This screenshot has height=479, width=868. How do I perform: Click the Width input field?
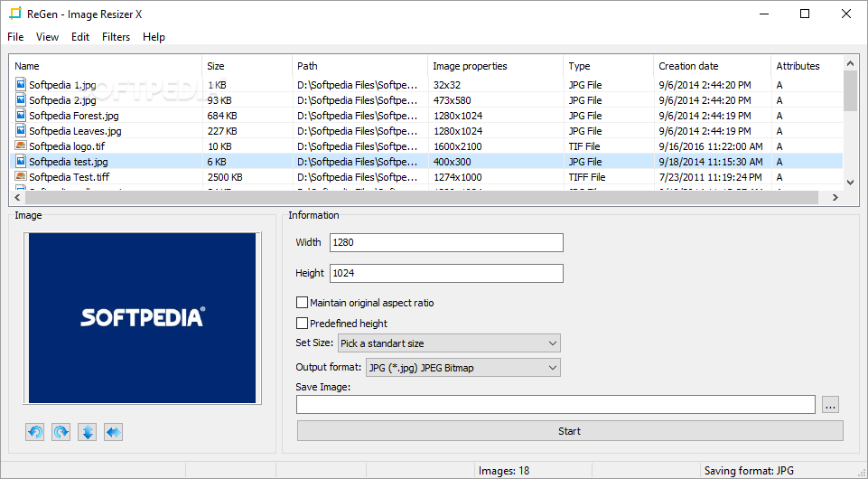447,242
